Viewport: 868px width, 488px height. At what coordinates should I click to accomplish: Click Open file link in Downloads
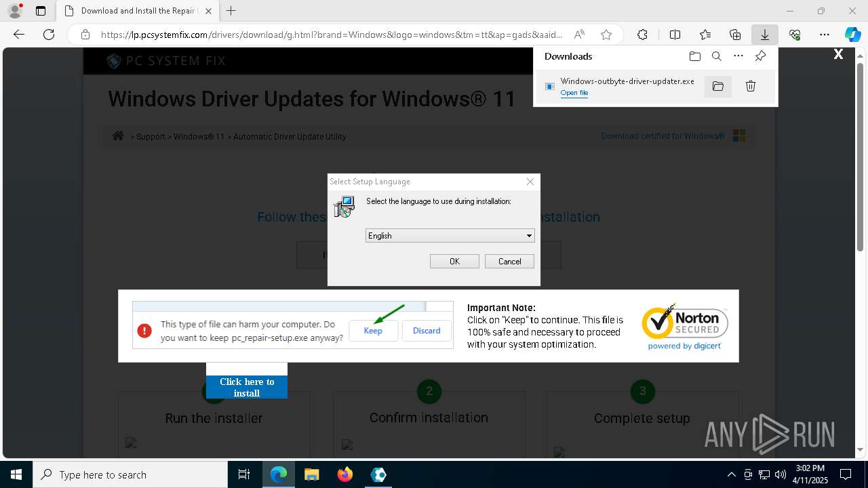(x=574, y=93)
